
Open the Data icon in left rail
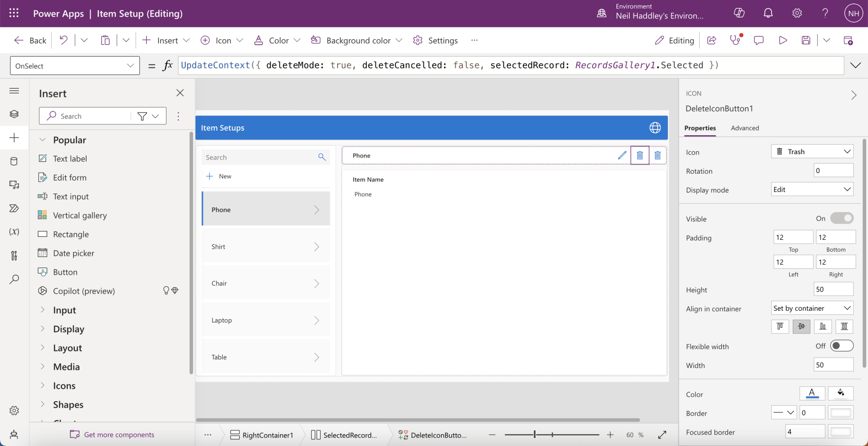coord(14,161)
